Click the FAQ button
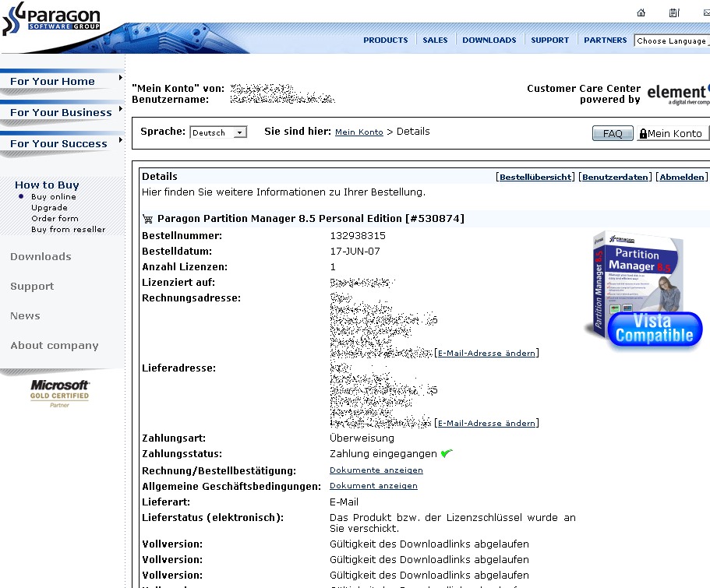710x588 pixels. [x=613, y=133]
